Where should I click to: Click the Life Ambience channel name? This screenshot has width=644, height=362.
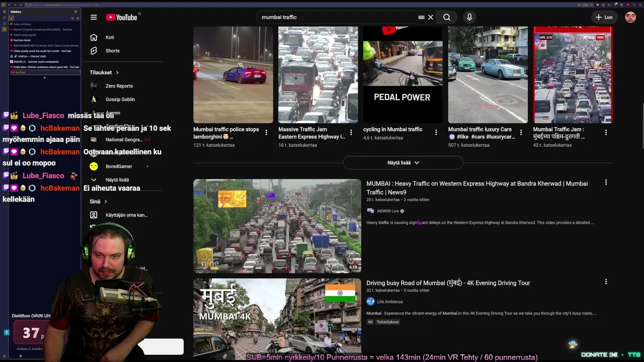click(390, 302)
